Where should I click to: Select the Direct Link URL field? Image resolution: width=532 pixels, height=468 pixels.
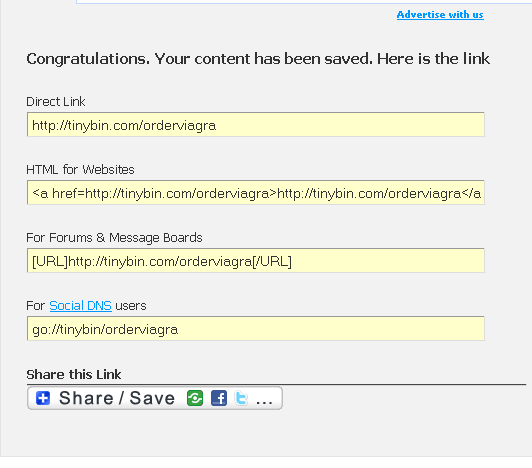coord(256,125)
